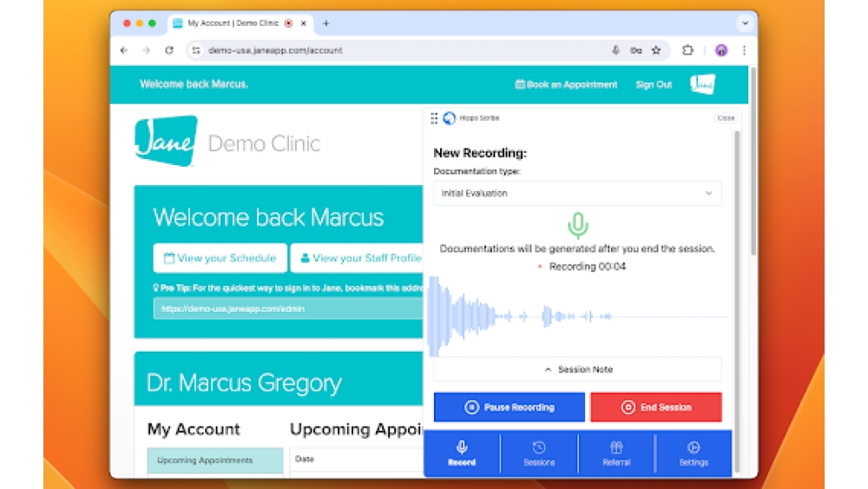Open the Documentation type dropdown
Image resolution: width=868 pixels, height=489 pixels.
click(577, 194)
